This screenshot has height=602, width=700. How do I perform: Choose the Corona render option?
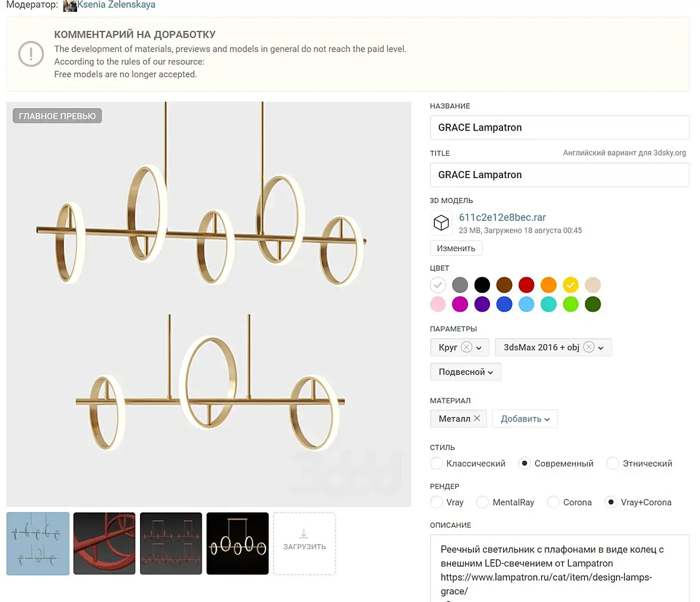coord(553,502)
